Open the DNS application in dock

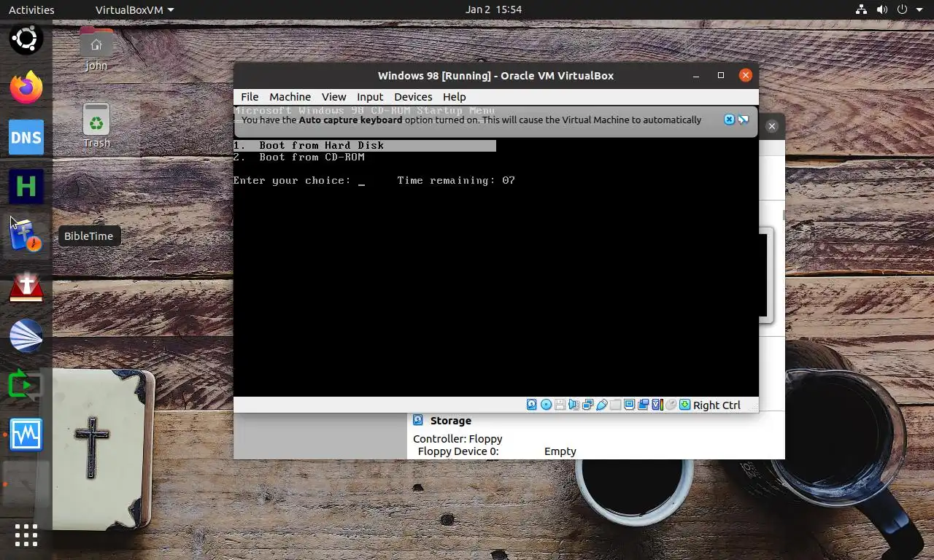click(26, 138)
